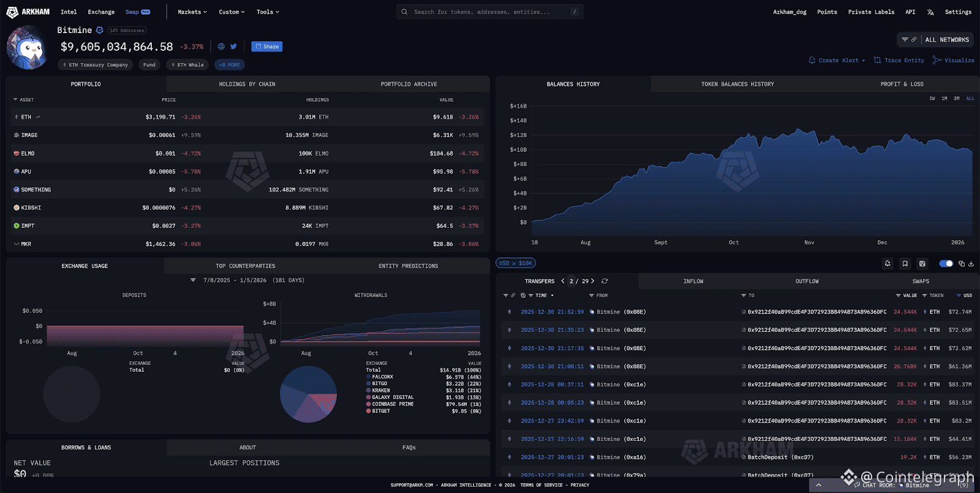This screenshot has height=493, width=980.
Task: Open the Profit & Loss tab
Action: (x=902, y=84)
